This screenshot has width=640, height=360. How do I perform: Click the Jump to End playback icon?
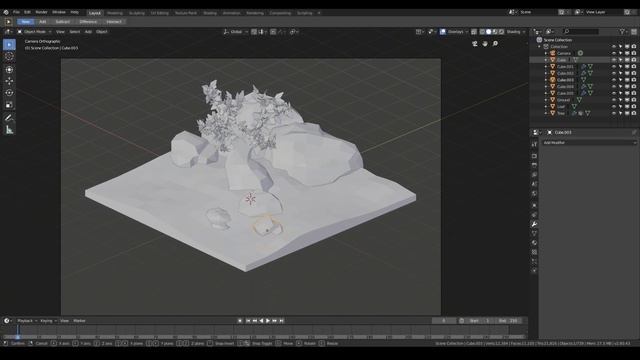click(x=281, y=321)
